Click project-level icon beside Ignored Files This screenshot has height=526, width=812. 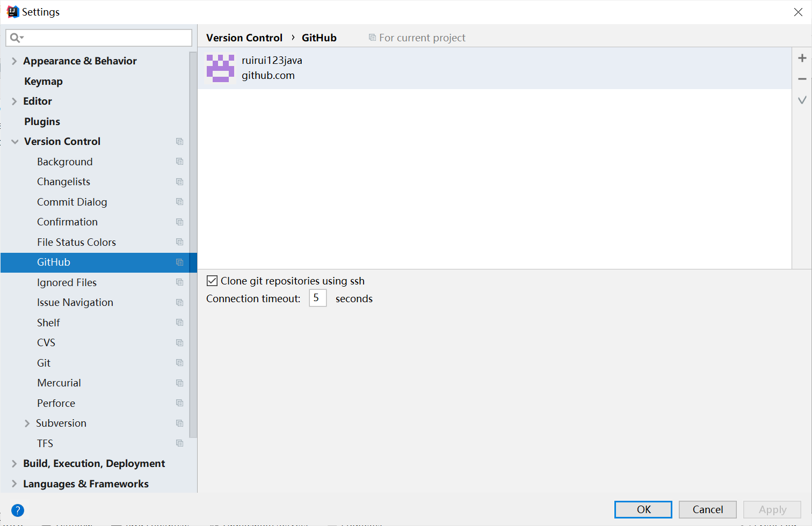180,282
